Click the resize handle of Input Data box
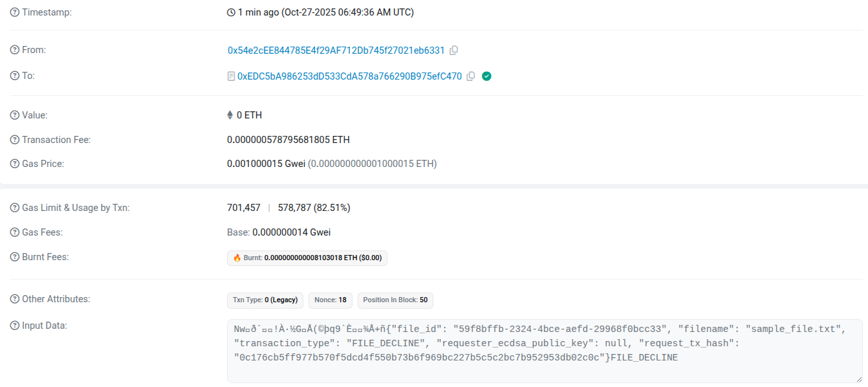The width and height of the screenshot is (868, 387). point(858,379)
